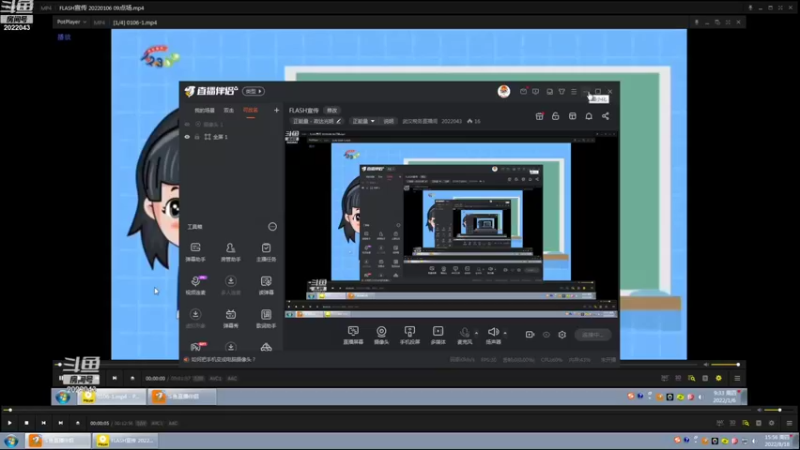Viewport: 800px width, 450px height.
Task: Open outer PotPlayer playlist menu icon
Action: point(789,423)
